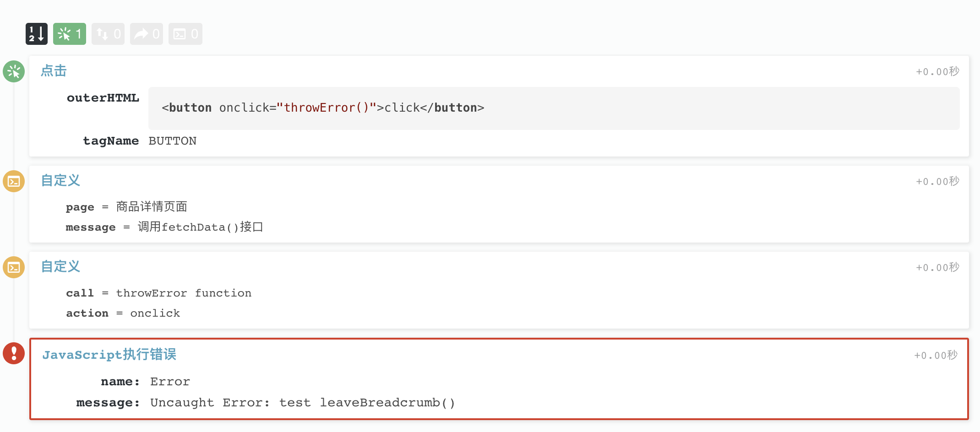Click the orange icon beside the page/message entry
Viewport: 980px width, 432px height.
tap(14, 181)
